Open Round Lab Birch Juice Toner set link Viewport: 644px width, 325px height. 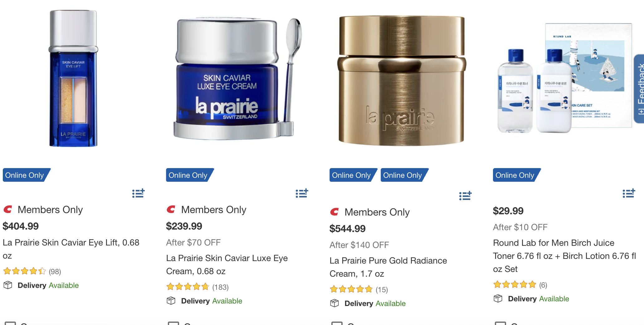[564, 256]
